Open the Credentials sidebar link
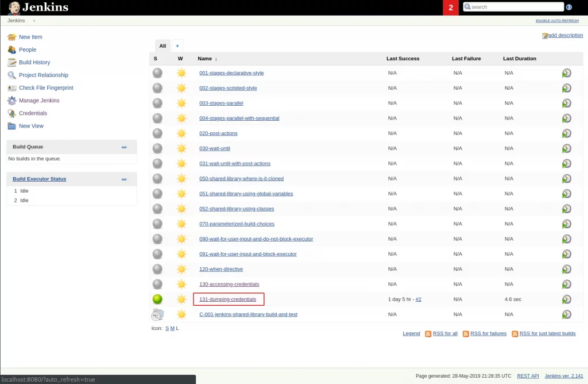The image size is (588, 384). coord(33,113)
